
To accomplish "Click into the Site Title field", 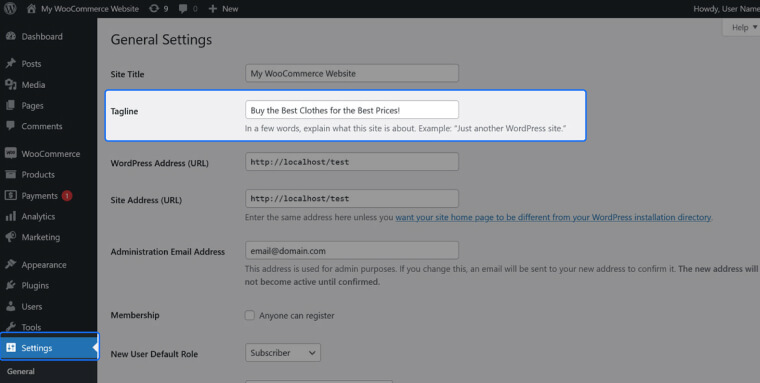I will click(352, 73).
